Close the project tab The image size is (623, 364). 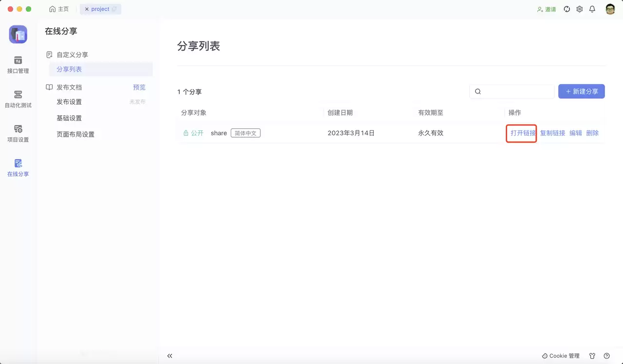(x=87, y=9)
